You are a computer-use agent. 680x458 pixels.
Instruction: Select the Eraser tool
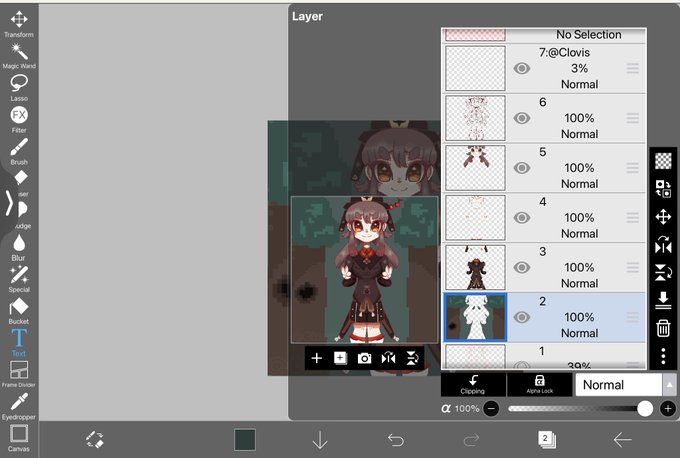pos(21,183)
